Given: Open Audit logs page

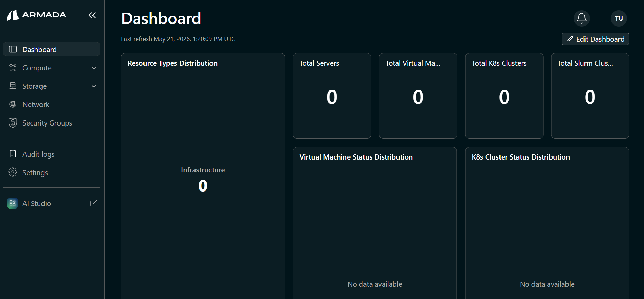Looking at the screenshot, I should click(x=51, y=154).
